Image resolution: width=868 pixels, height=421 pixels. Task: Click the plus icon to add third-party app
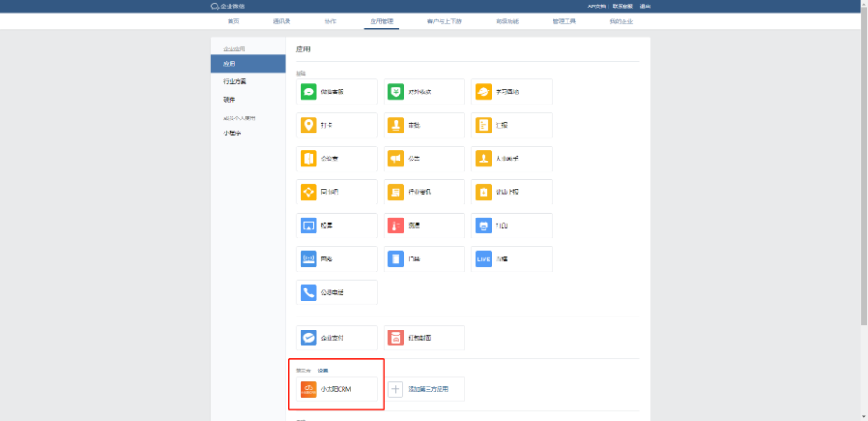tap(396, 389)
